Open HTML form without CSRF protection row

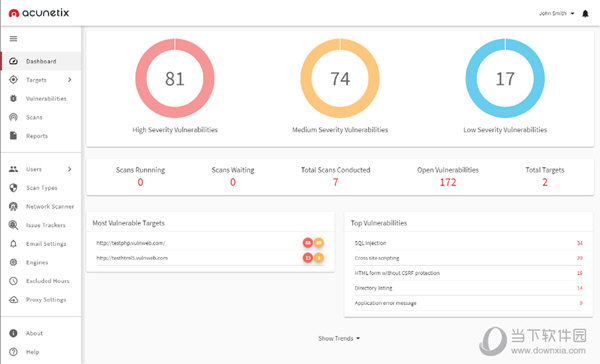[468, 273]
